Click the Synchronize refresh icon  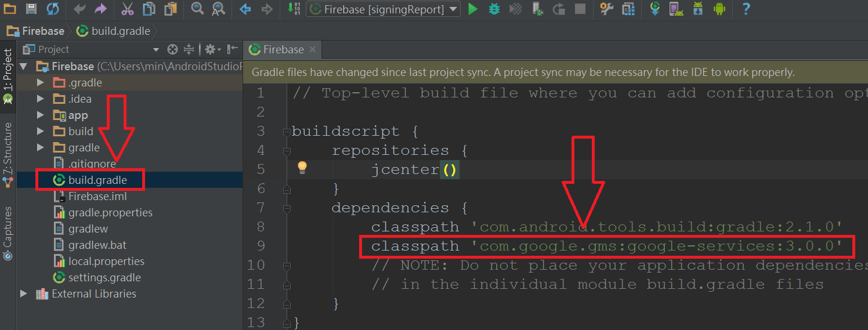click(x=52, y=9)
